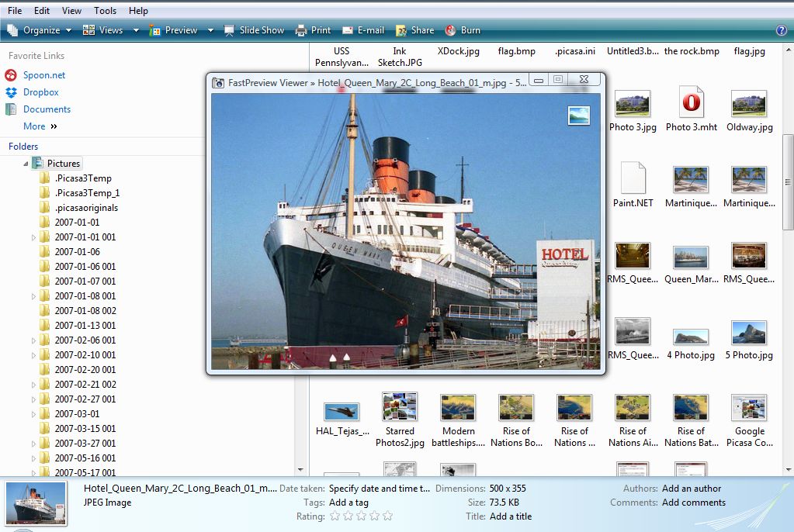Select the Starred Photos2.jpg thumbnail
Image resolution: width=794 pixels, height=532 pixels.
click(400, 406)
